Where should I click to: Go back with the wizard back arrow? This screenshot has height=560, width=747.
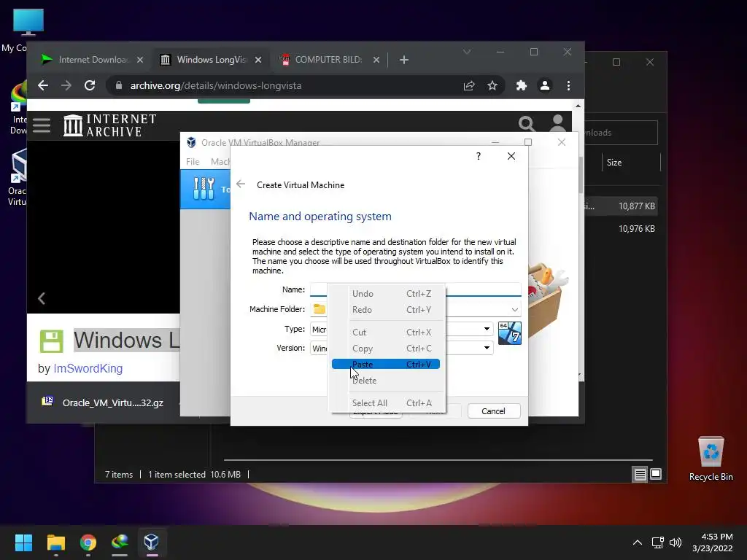tap(241, 184)
